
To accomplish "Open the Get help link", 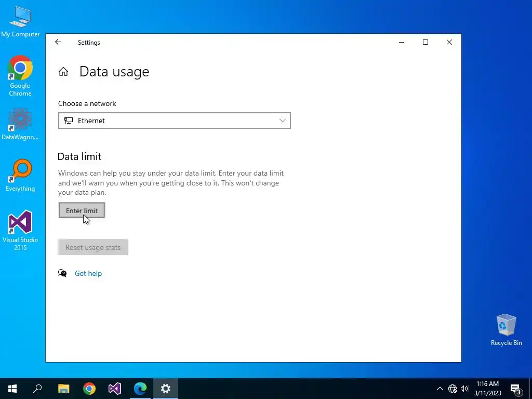I will (x=88, y=273).
